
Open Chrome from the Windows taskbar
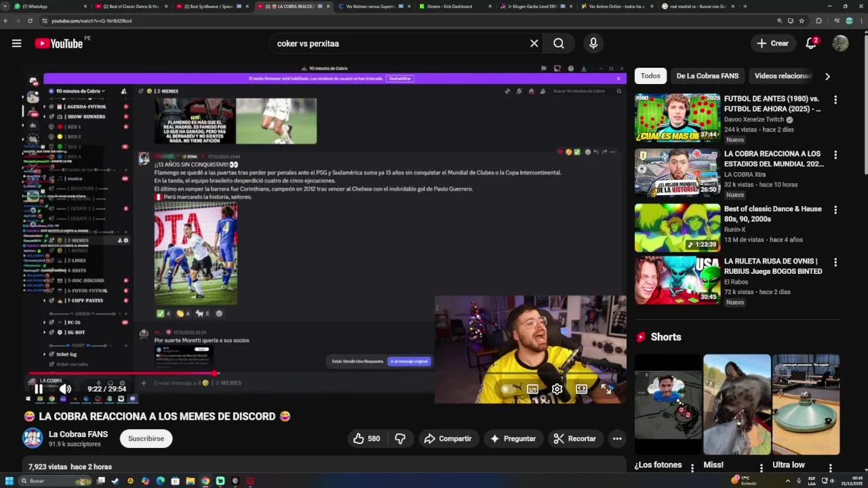(205, 481)
